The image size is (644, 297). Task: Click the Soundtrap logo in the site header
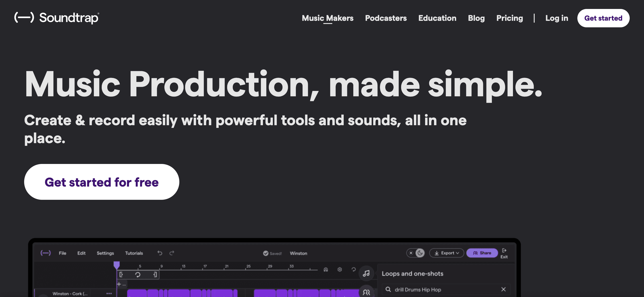(57, 18)
